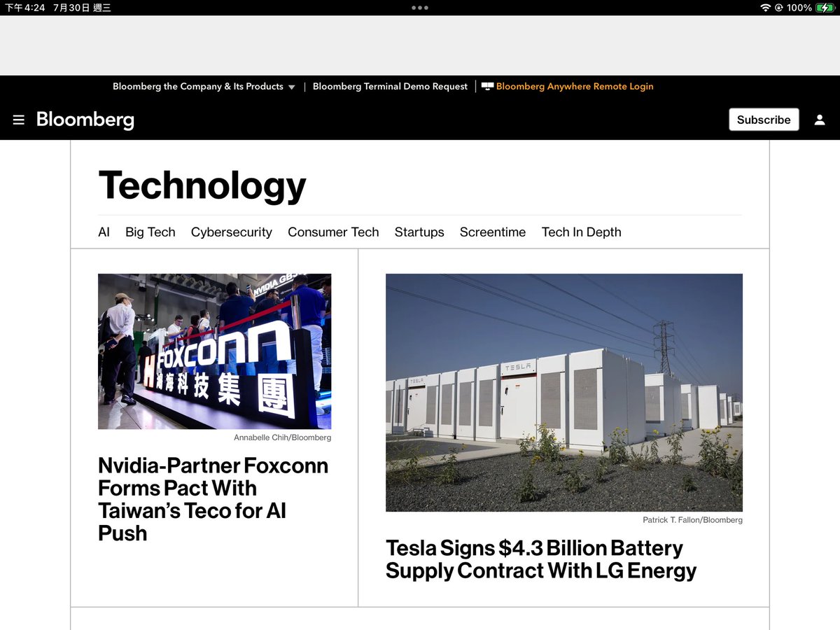Tap the 100% battery percentage text
This screenshot has width=840, height=630.
(x=799, y=8)
